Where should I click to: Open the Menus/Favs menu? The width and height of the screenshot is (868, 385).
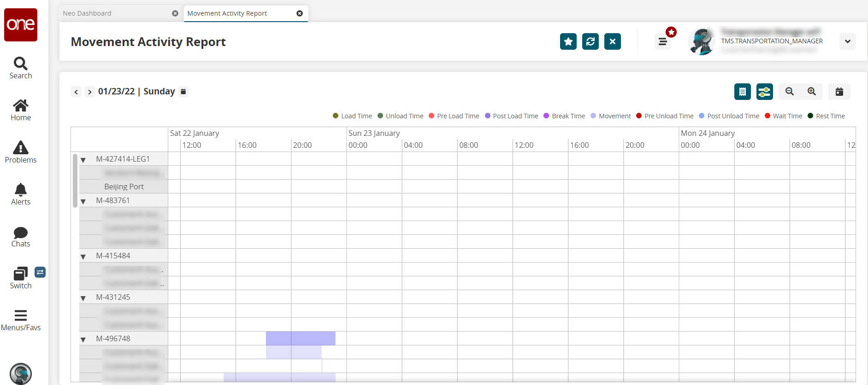[x=21, y=320]
